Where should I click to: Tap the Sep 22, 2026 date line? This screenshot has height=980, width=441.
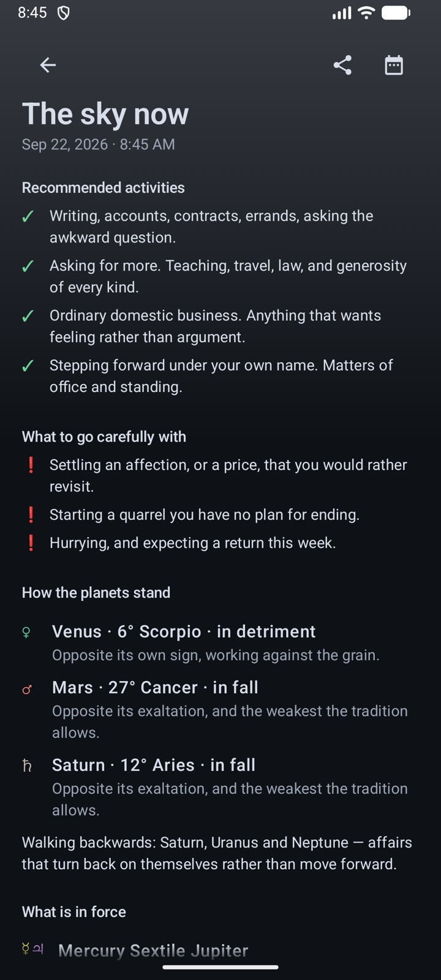[x=99, y=145]
